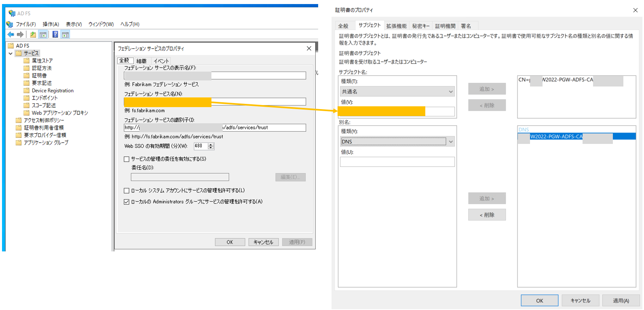Select Device Registration tree item
Image resolution: width=644 pixels, height=310 pixels.
53,91
